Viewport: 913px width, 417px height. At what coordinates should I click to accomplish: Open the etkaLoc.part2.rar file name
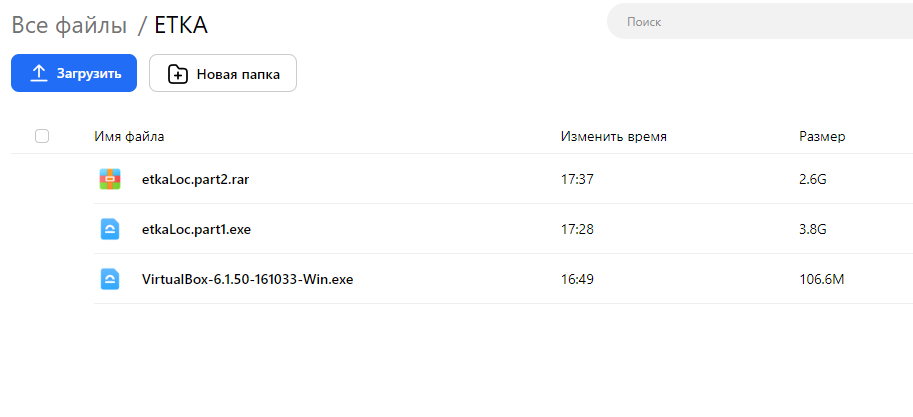tap(196, 179)
